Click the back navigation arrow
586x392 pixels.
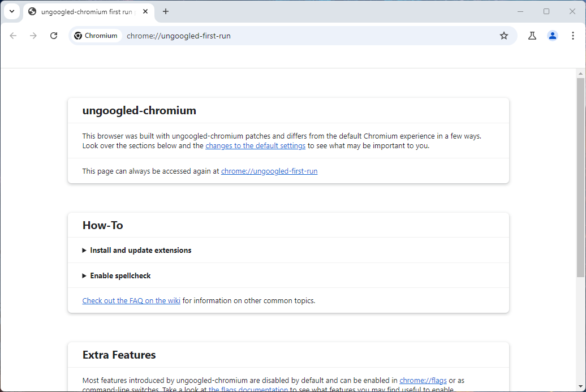pos(13,36)
